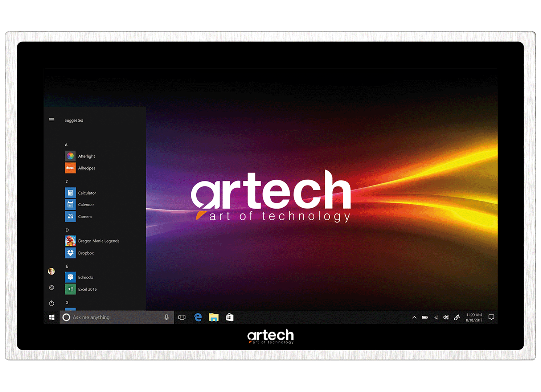Open Excel 2016

(70, 289)
